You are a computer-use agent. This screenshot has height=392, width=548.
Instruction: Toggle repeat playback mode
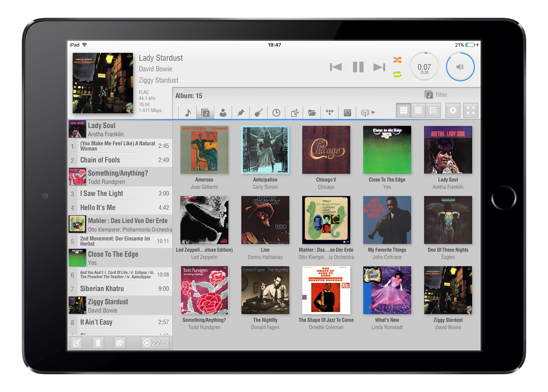pos(397,74)
